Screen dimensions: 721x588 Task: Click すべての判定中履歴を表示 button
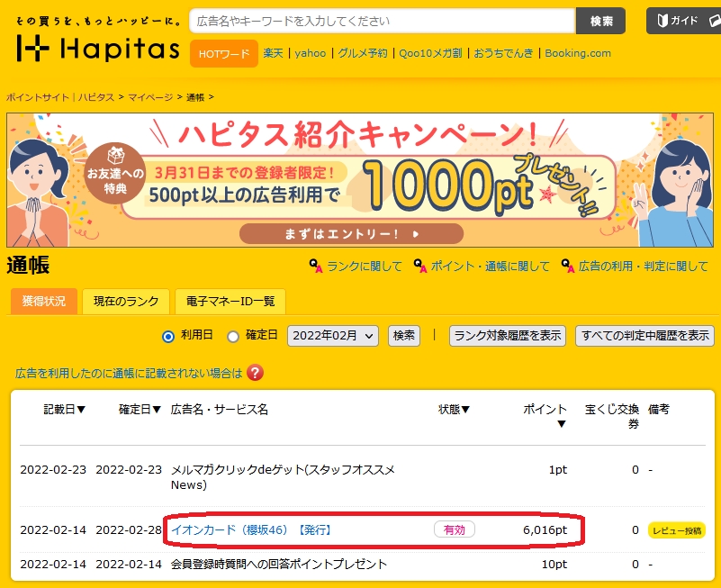tap(644, 336)
